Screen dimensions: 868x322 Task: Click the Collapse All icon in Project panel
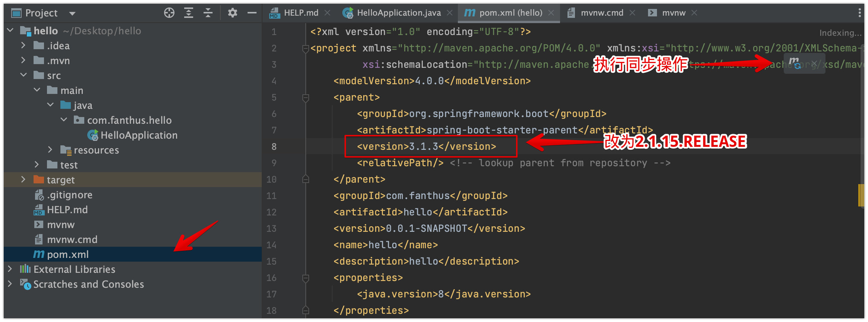[208, 13]
